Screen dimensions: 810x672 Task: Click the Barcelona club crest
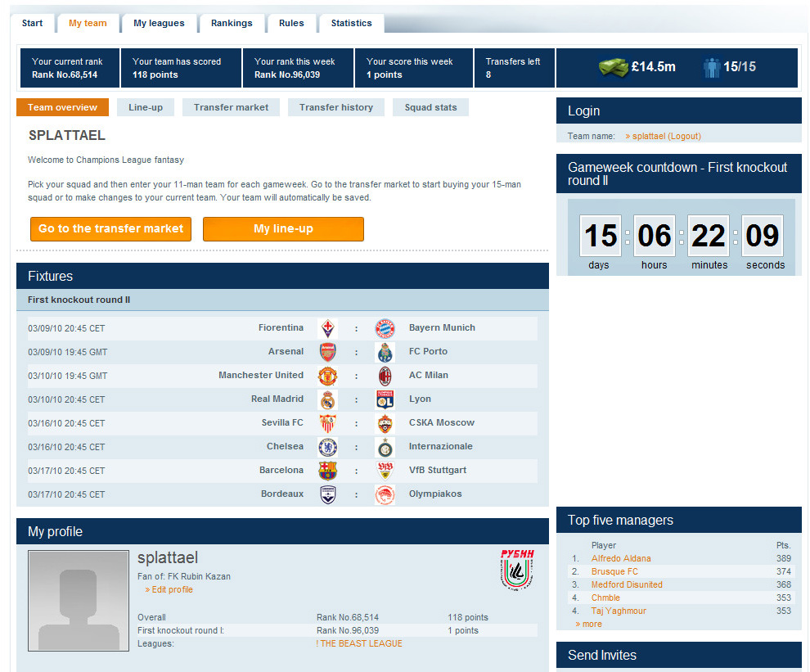coord(327,471)
